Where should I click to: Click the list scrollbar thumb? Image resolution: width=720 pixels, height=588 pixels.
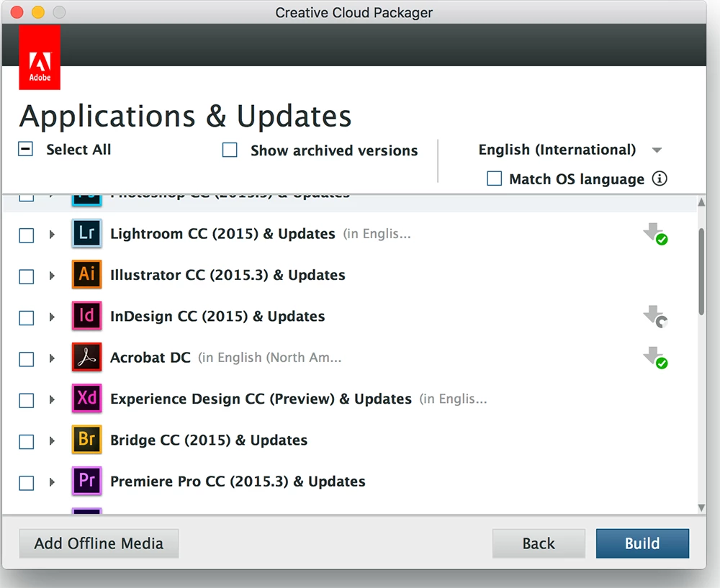pos(701,272)
